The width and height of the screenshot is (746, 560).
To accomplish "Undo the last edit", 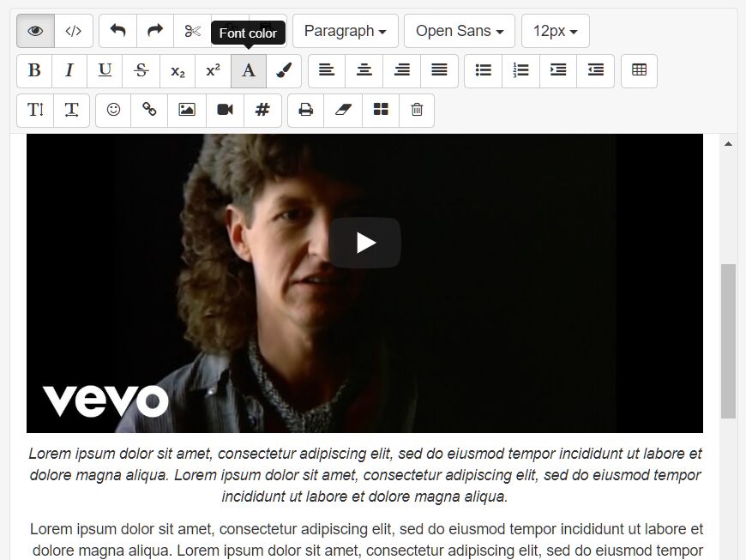I will [118, 31].
